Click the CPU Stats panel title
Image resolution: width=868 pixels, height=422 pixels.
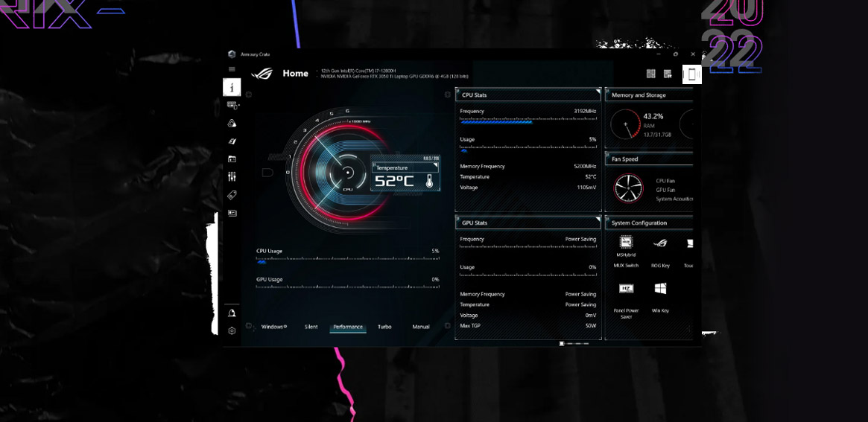475,95
